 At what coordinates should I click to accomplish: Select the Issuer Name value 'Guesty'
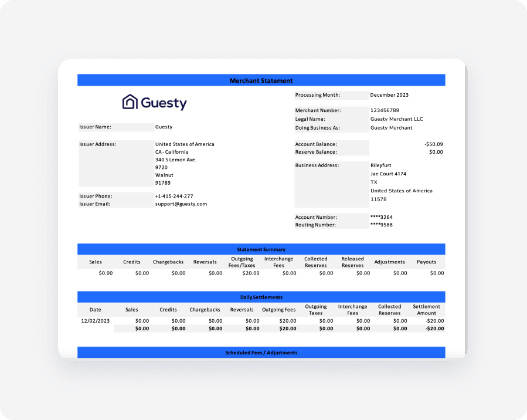click(x=164, y=127)
